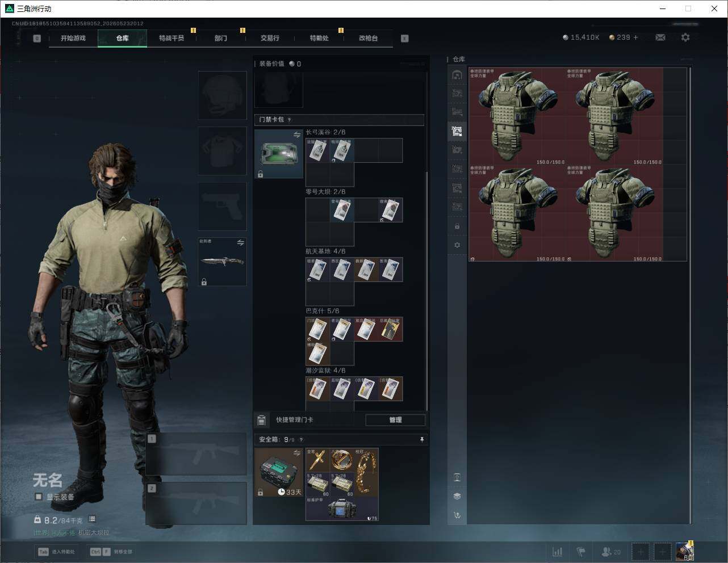This screenshot has height=563, width=728.
Task: Click the 管理 button
Action: [395, 420]
